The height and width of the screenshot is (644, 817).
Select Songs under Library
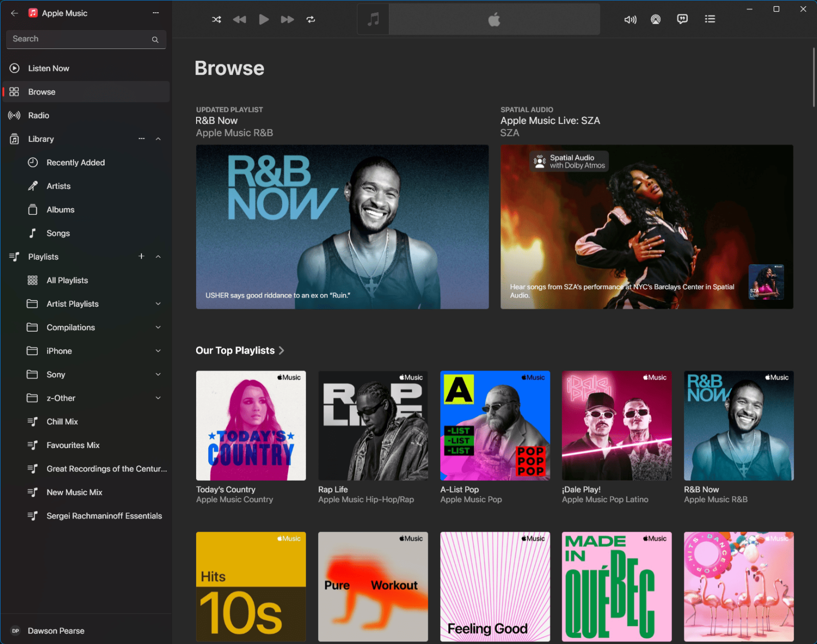(58, 233)
